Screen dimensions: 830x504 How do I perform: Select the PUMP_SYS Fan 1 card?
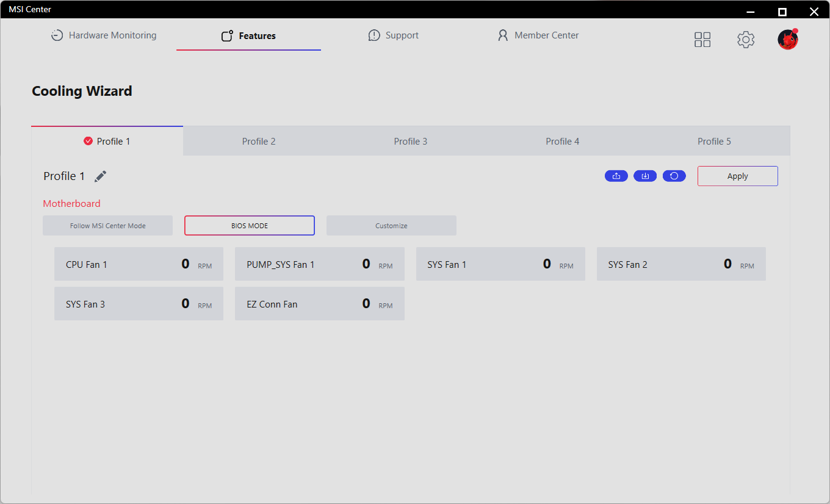[x=320, y=264]
